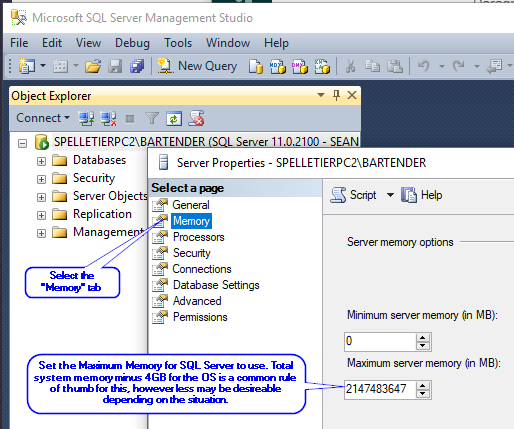
Task: Collapse the SPELLETIERPC2\BARTENDER server node
Action: (22, 144)
